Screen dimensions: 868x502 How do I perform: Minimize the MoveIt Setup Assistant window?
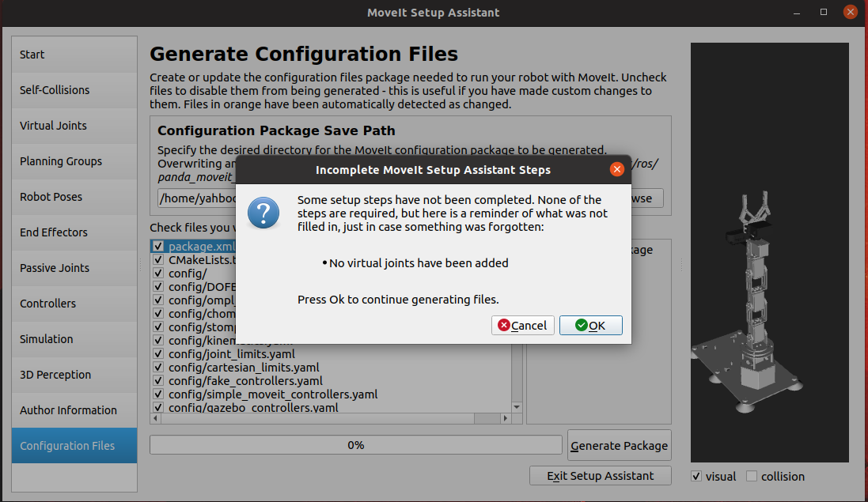tap(797, 12)
